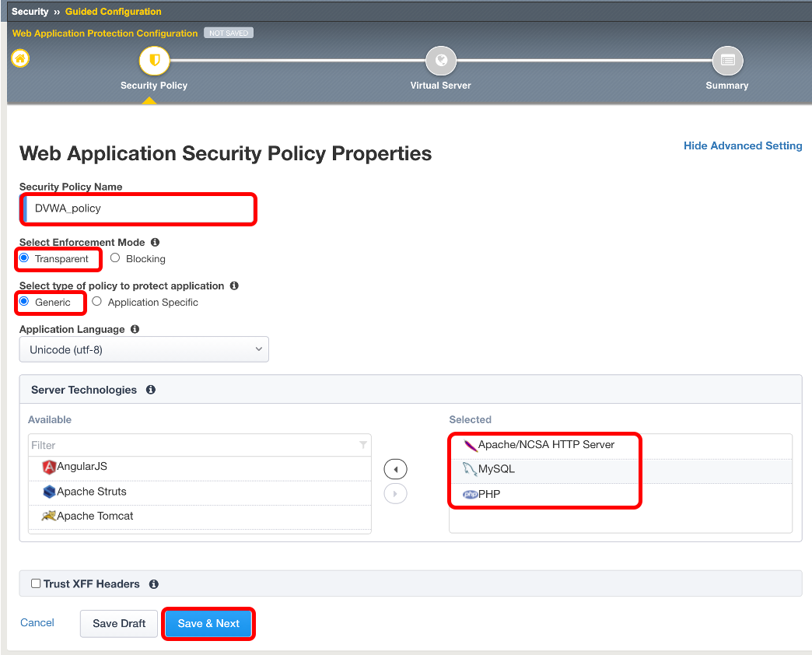Click the Security Policy Name input field
The width and height of the screenshot is (812, 655).
(x=138, y=208)
